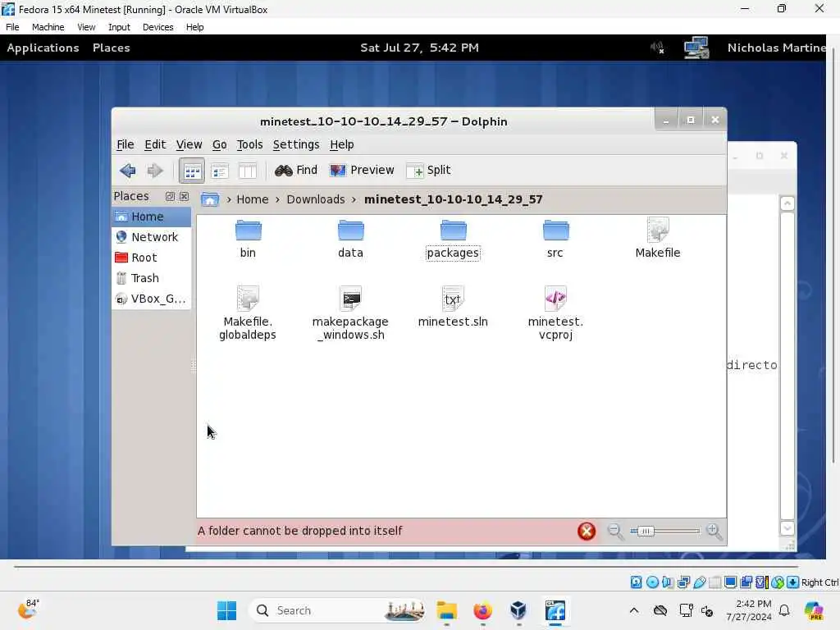Image resolution: width=840 pixels, height=630 pixels.
Task: Open Trash in Places panel
Action: 152,278
